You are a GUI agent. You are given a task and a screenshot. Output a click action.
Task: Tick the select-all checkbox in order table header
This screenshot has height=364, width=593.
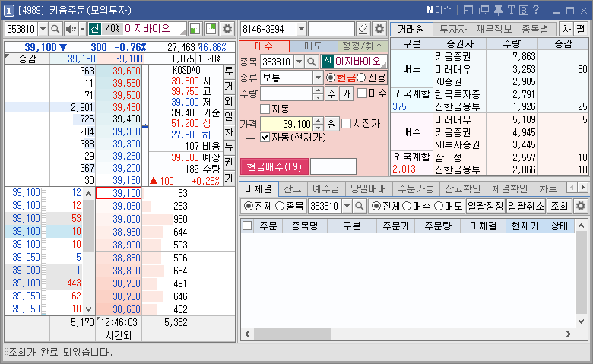pyautogui.click(x=247, y=226)
